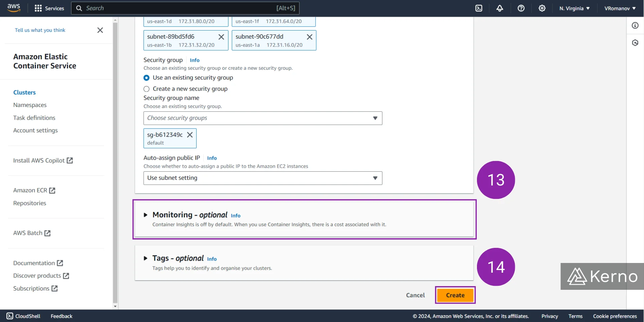
Task: Select Use an existing security group
Action: 147,78
